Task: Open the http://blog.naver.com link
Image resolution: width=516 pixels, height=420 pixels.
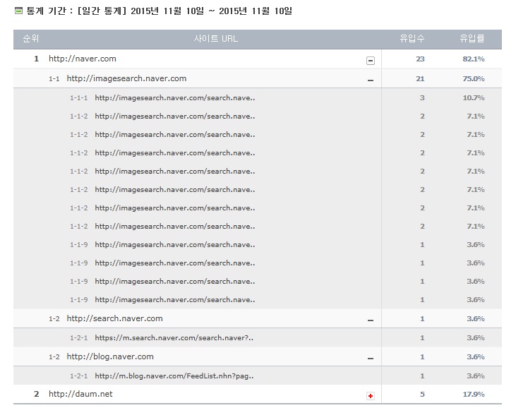Action: pyautogui.click(x=110, y=356)
